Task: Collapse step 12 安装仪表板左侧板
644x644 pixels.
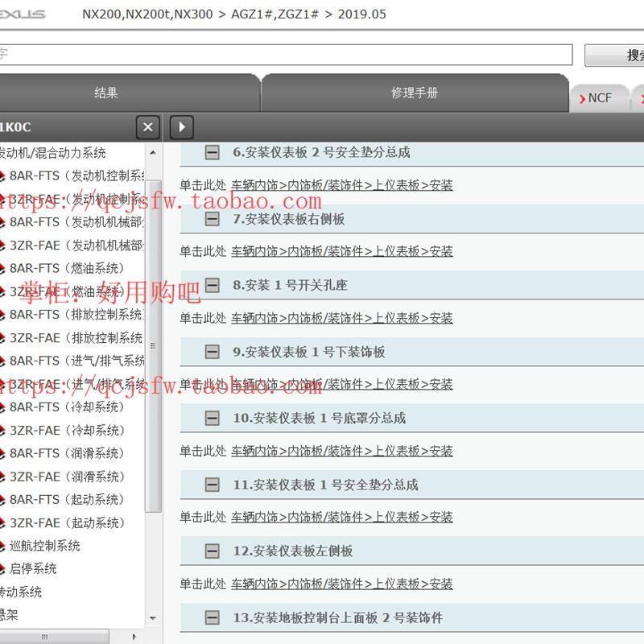Action: 212,551
